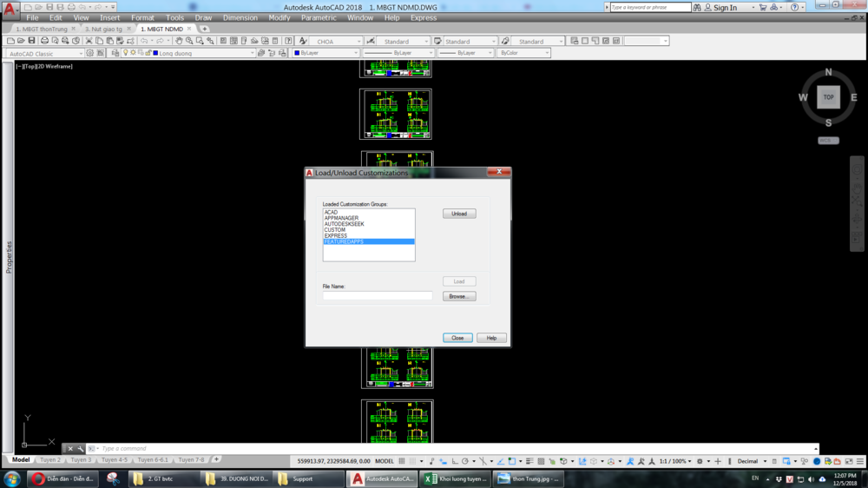Viewport: 868px width, 488px height.
Task: Select the Zoom Window icon
Action: (x=200, y=41)
